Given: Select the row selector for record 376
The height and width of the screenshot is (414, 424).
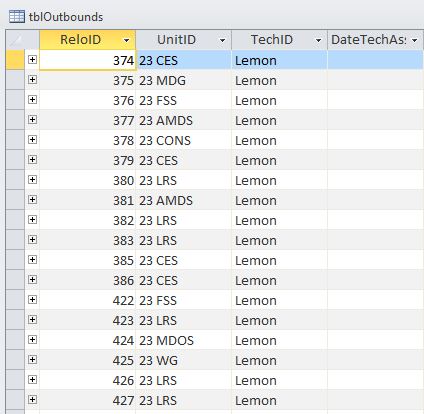Looking at the screenshot, I should 15,100.
